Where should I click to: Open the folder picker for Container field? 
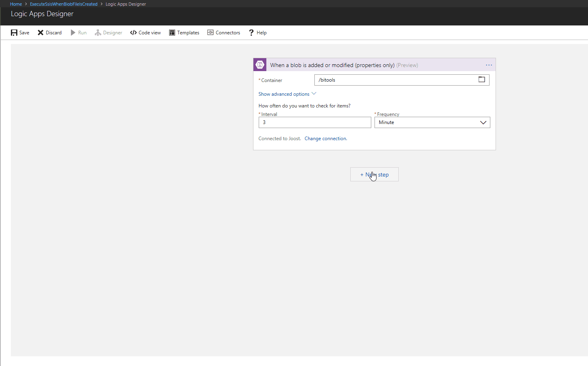click(481, 80)
